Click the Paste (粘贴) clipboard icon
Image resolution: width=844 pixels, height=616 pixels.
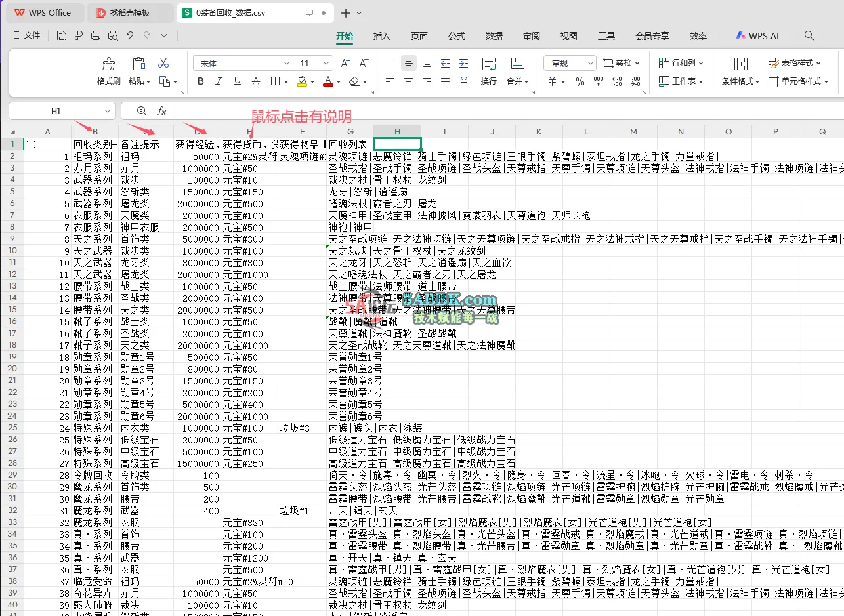(x=139, y=64)
